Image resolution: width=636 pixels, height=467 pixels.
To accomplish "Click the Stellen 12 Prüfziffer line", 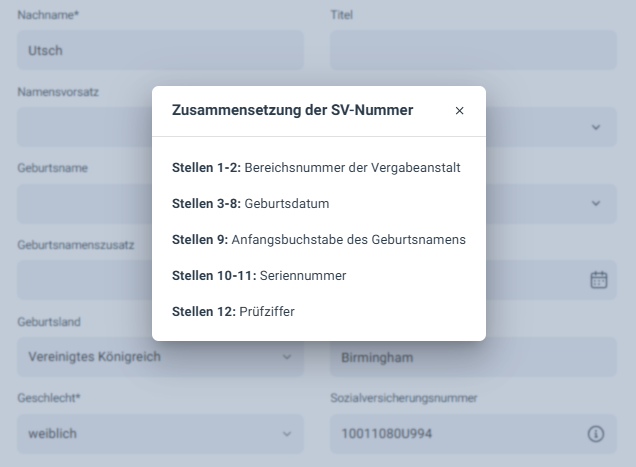I will pos(233,312).
